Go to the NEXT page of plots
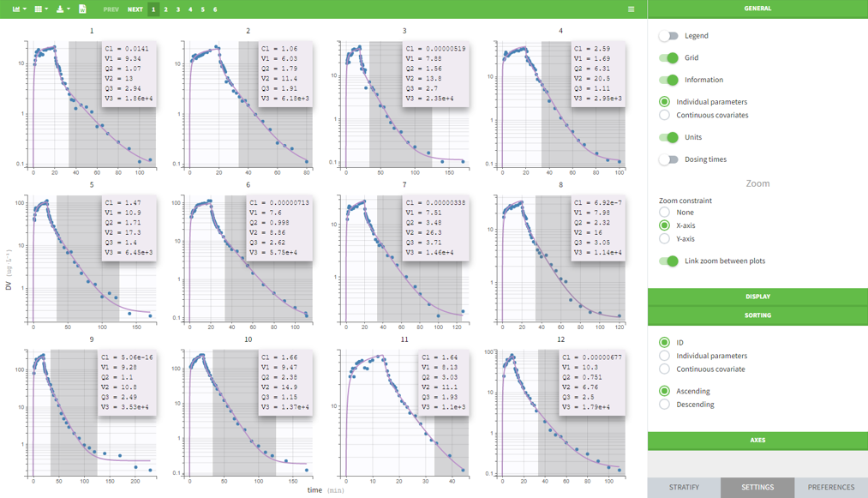This screenshot has height=498, width=868. 135,9
